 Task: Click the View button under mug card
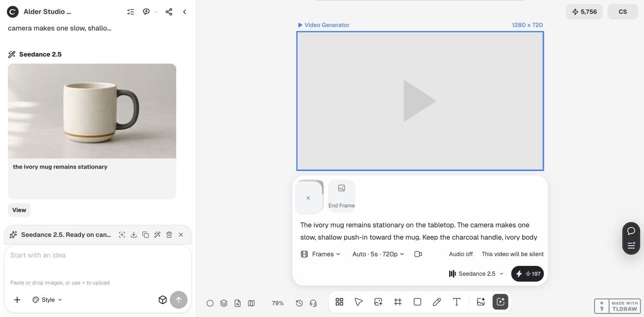tap(19, 210)
